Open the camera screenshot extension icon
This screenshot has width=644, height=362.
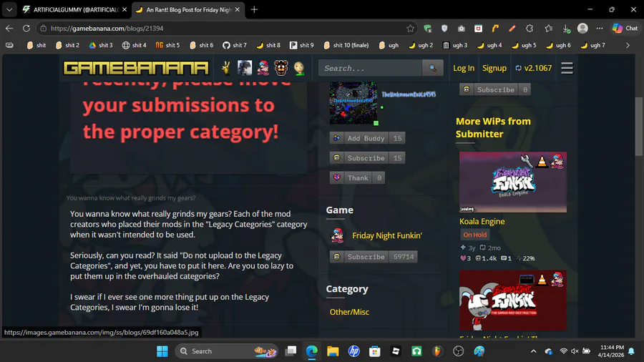tap(462, 29)
